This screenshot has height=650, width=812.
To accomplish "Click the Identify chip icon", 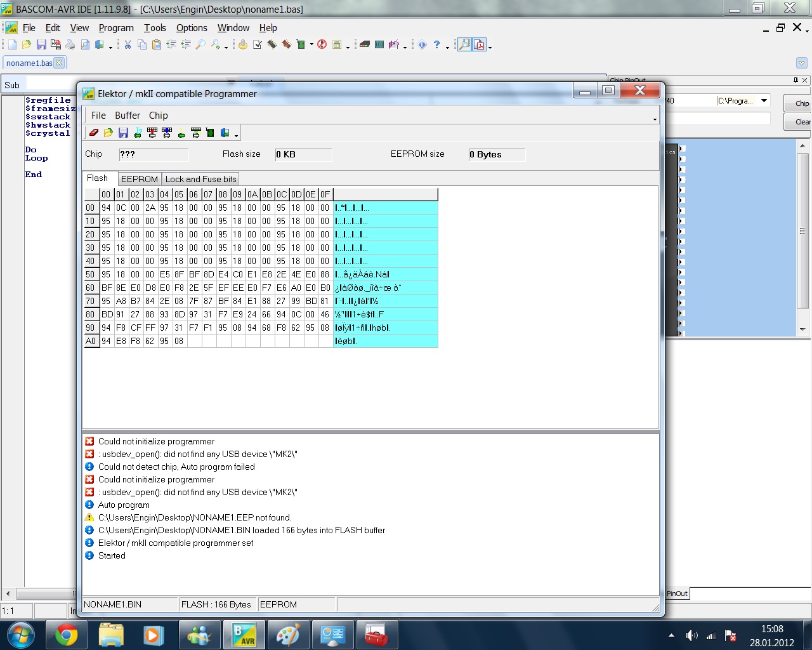I will pos(138,133).
